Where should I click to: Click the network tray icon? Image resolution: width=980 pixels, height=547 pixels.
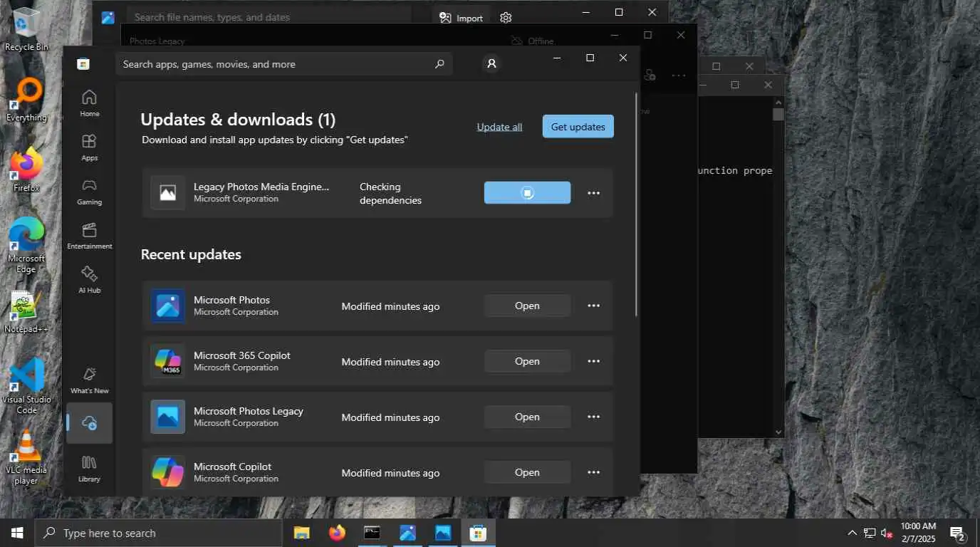pyautogui.click(x=870, y=533)
